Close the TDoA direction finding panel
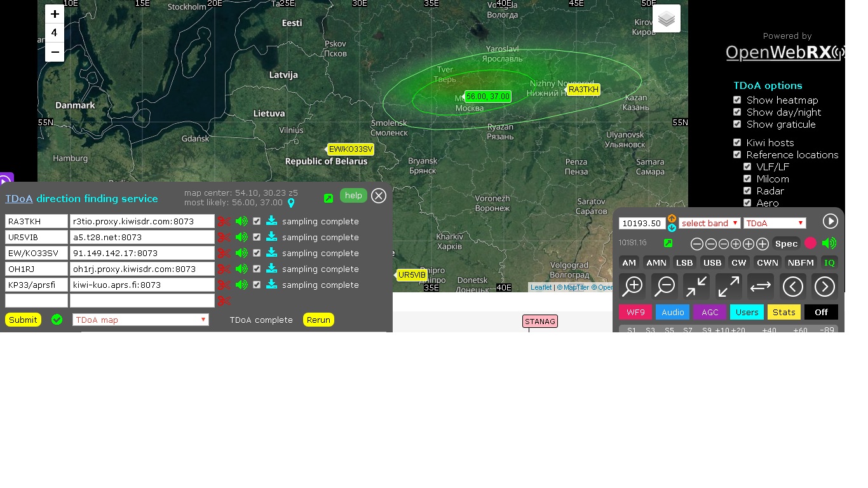 379,196
